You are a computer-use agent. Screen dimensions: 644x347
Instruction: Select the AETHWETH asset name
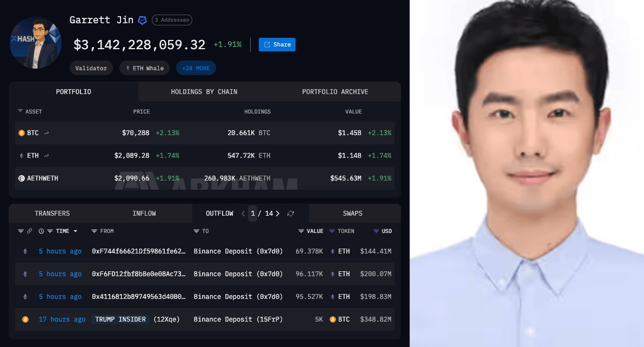point(43,178)
